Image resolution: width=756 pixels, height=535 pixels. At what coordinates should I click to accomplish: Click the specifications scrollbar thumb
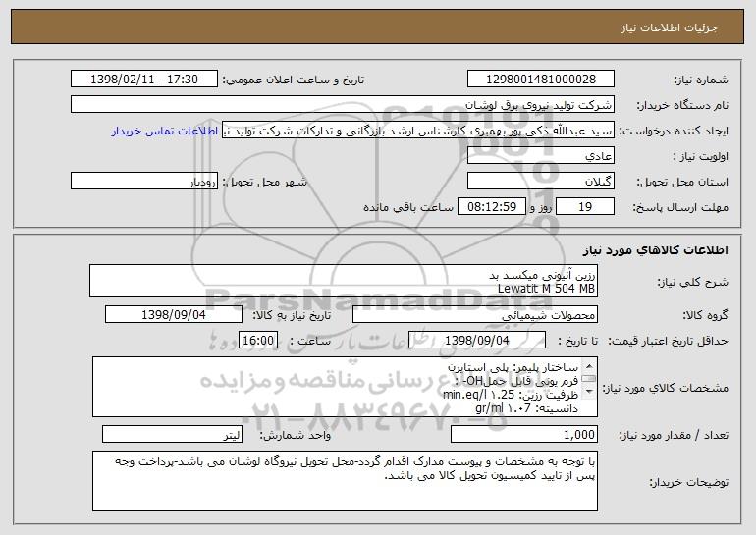(x=589, y=378)
